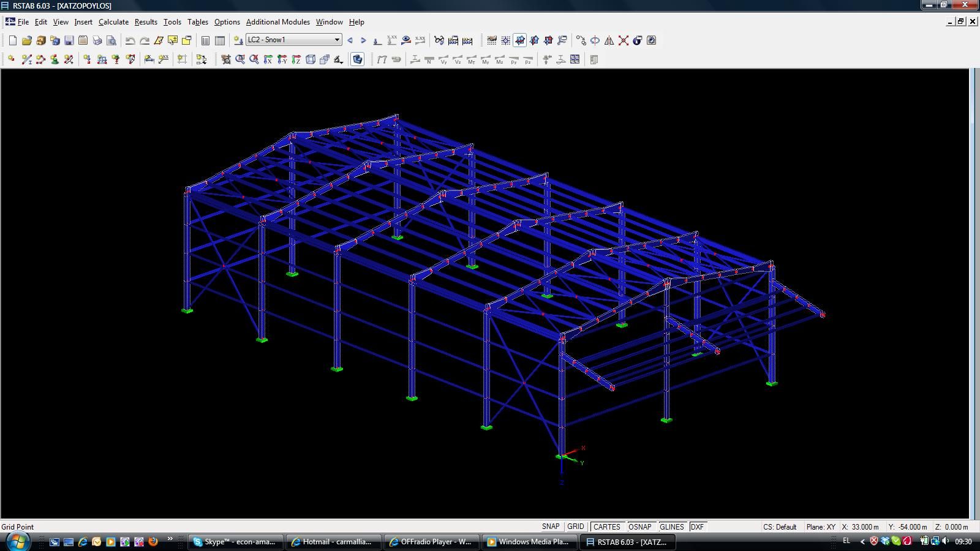View the model in -Y direction
Image resolution: width=980 pixels, height=551 pixels.
282,59
